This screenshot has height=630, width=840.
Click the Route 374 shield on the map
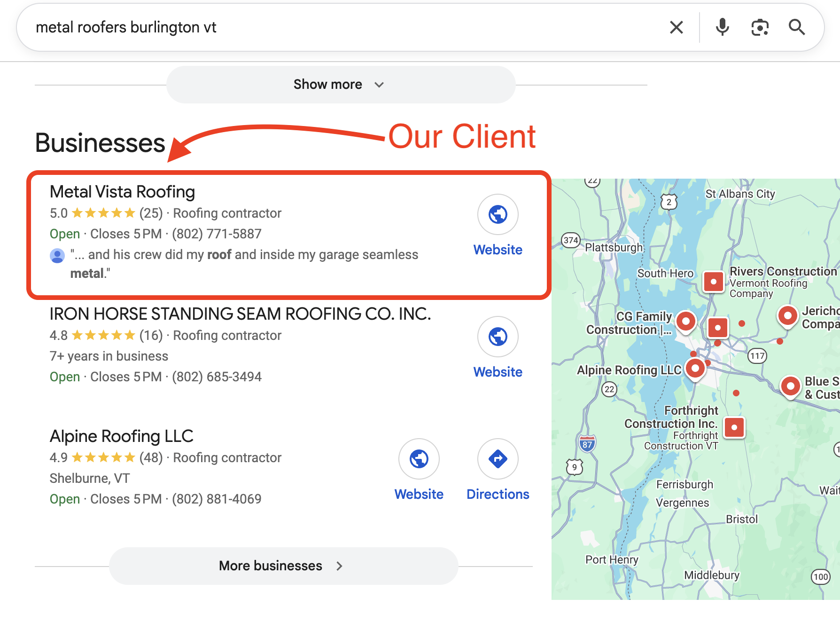[571, 240]
